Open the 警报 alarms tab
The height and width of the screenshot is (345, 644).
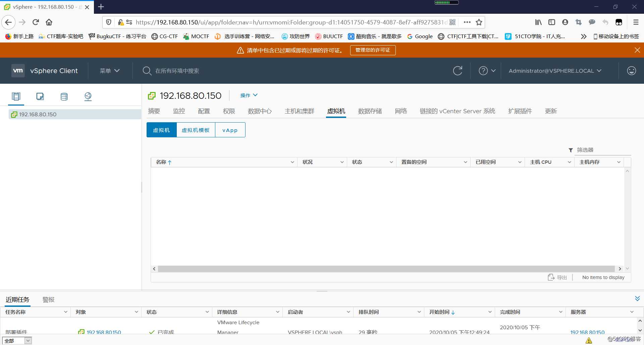[49, 299]
